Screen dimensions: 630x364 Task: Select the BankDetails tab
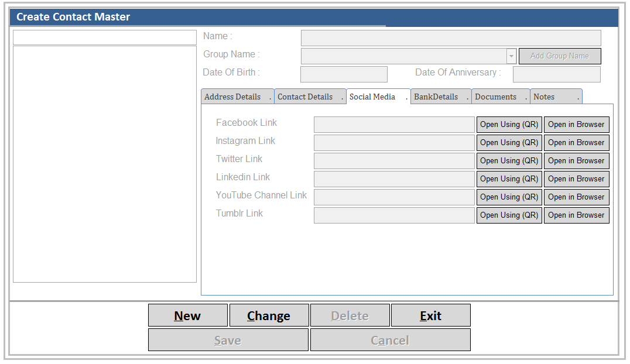coord(436,97)
